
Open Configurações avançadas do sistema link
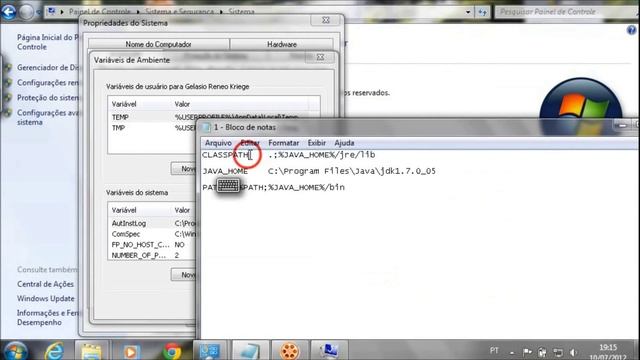pos(47,117)
